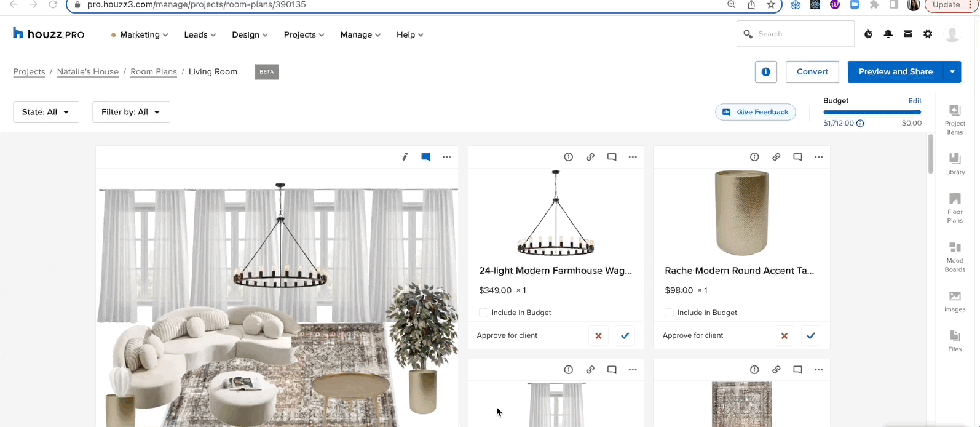The height and width of the screenshot is (427, 980).
Task: Open Floor Plans side panel
Action: (x=955, y=208)
